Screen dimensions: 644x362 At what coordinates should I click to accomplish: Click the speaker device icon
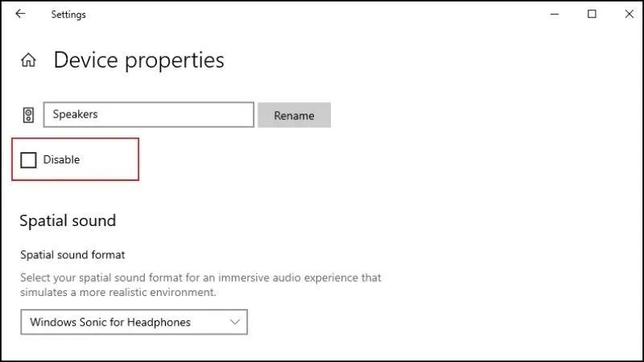(x=28, y=115)
